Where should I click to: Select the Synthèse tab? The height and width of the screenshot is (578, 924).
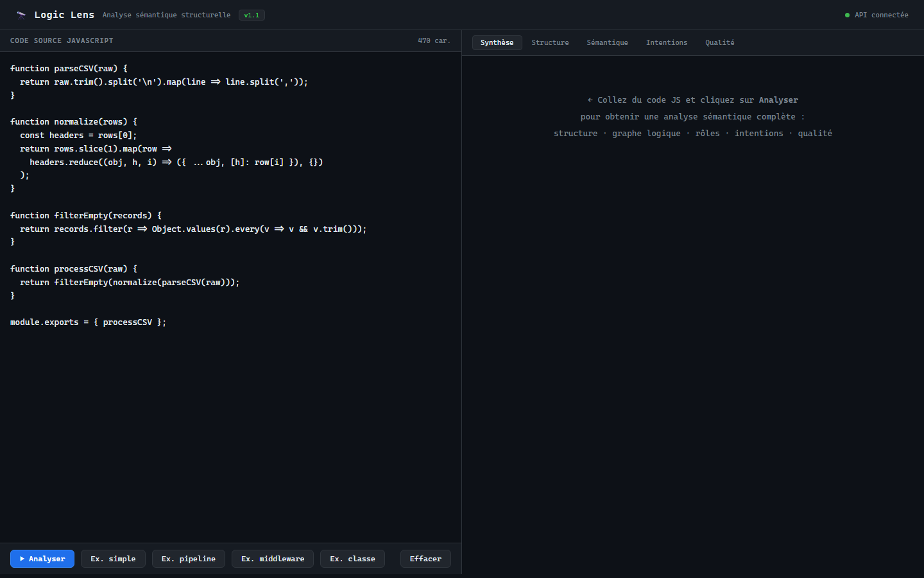[x=497, y=42]
